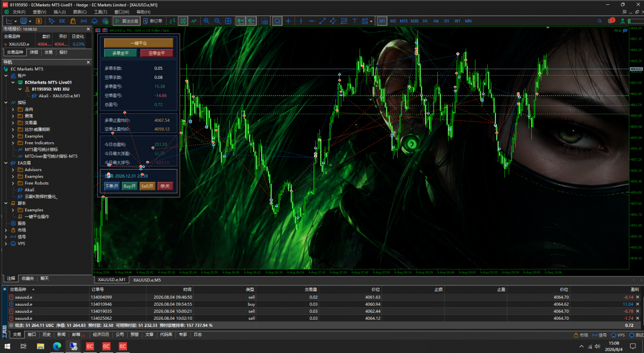The height and width of the screenshot is (353, 644).
Task: Switch chart to line chart icon
Action: pos(194,21)
